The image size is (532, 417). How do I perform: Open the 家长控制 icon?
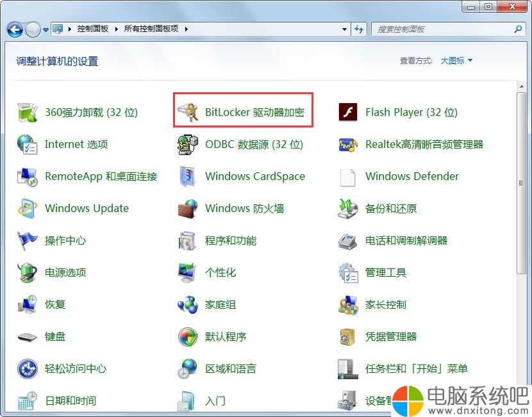coord(348,304)
